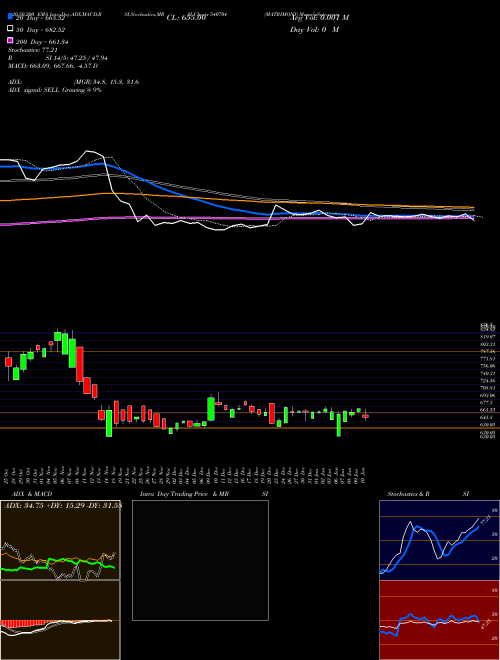Click the stochastics chart with navy background
500x660 pixels.
pyautogui.click(x=439, y=540)
